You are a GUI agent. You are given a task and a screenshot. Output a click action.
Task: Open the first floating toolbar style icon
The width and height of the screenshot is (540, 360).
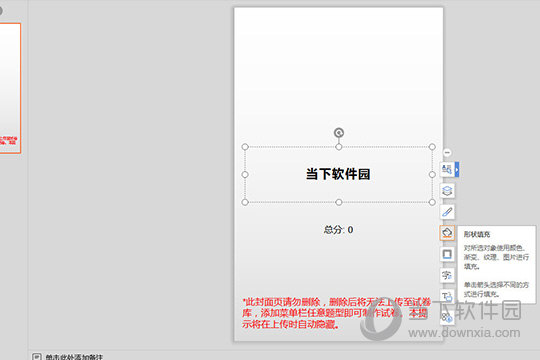[x=447, y=169]
